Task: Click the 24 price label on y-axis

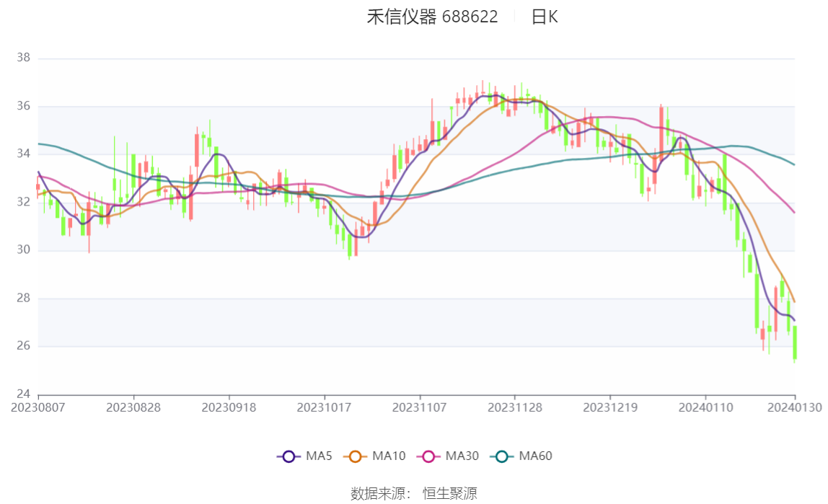Action: (x=23, y=394)
